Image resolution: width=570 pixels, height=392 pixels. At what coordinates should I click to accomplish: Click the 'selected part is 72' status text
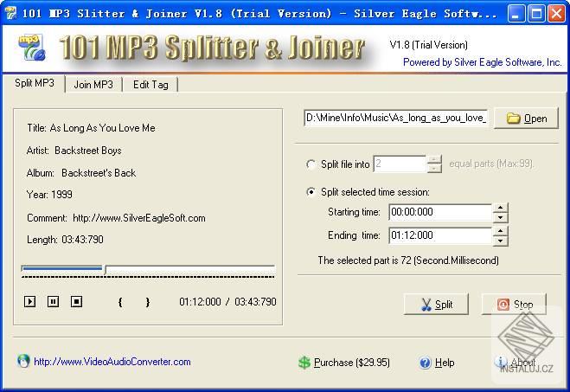[x=408, y=260]
